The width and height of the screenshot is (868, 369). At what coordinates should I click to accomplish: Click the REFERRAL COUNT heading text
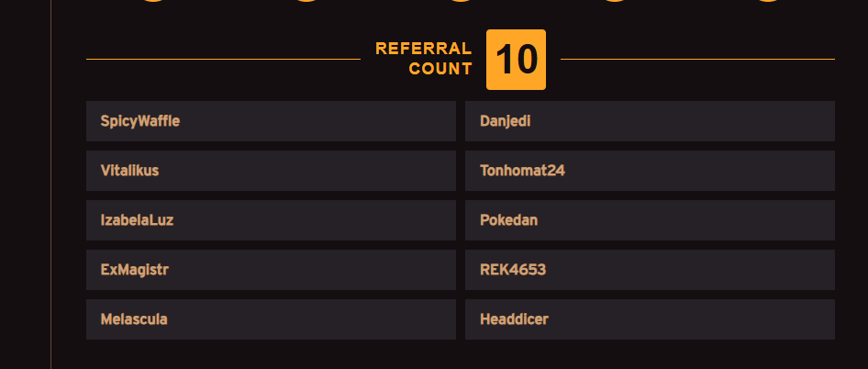point(424,59)
